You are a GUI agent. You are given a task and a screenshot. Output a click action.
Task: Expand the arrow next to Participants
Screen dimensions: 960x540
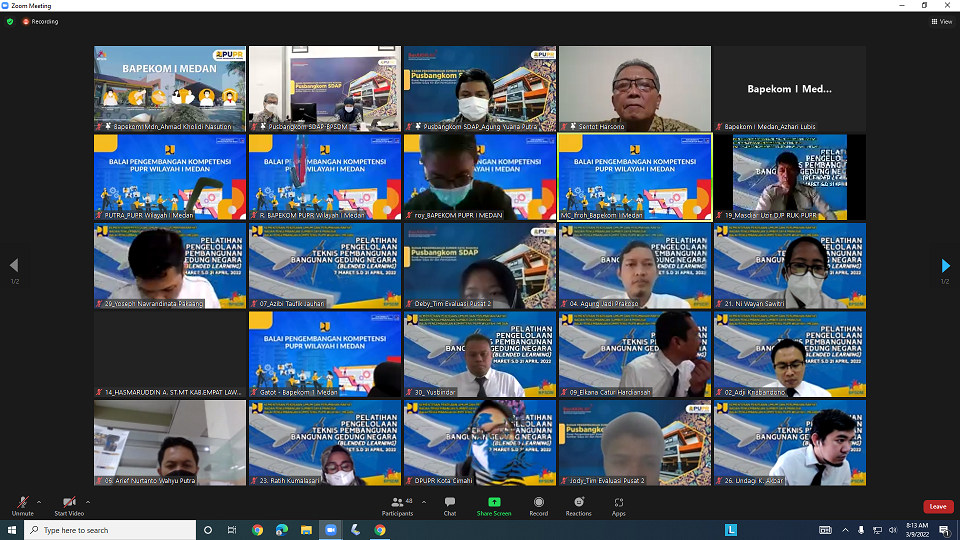pyautogui.click(x=424, y=502)
